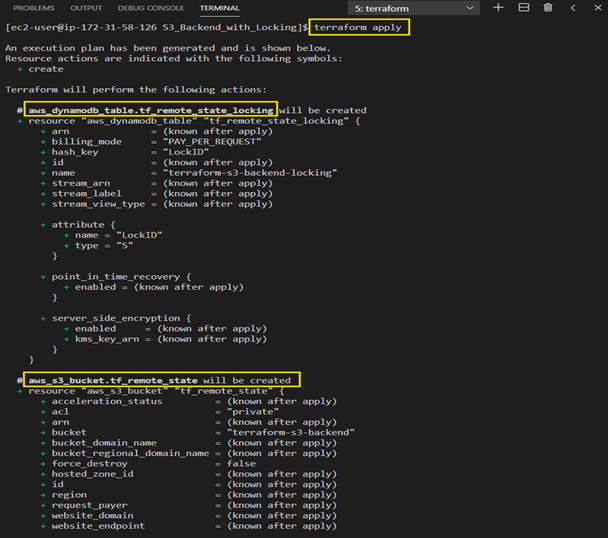The height and width of the screenshot is (538, 608).
Task: Close the terminal panel
Action: pyautogui.click(x=598, y=8)
